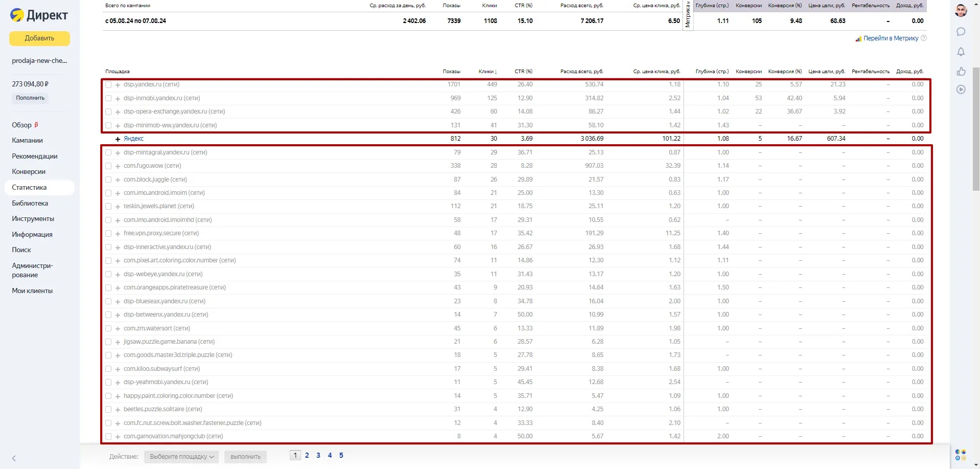Click the help question mark near Метрика link
The image size is (980, 469).
923,38
